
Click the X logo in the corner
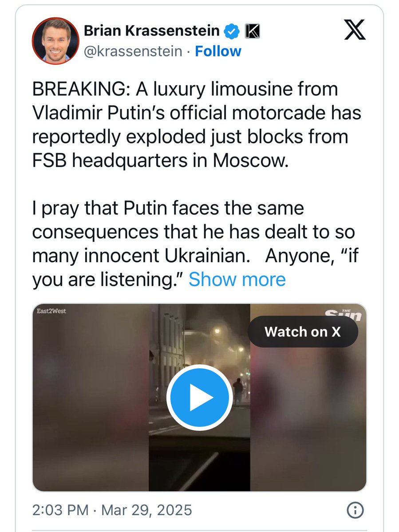click(355, 30)
